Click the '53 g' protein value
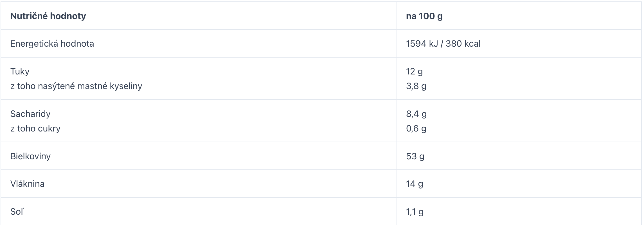 click(x=415, y=156)
